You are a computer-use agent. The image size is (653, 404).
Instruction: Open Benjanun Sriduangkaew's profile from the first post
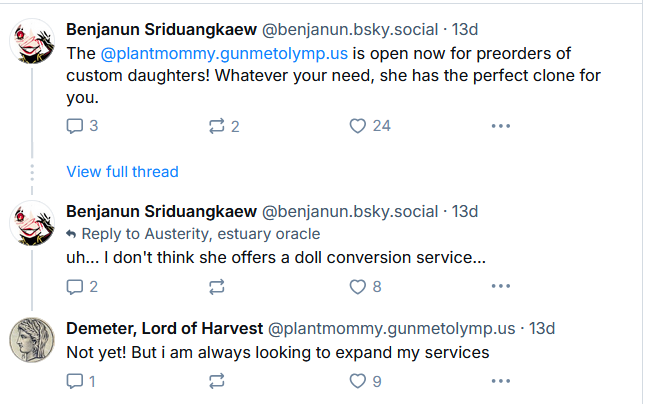click(x=161, y=29)
